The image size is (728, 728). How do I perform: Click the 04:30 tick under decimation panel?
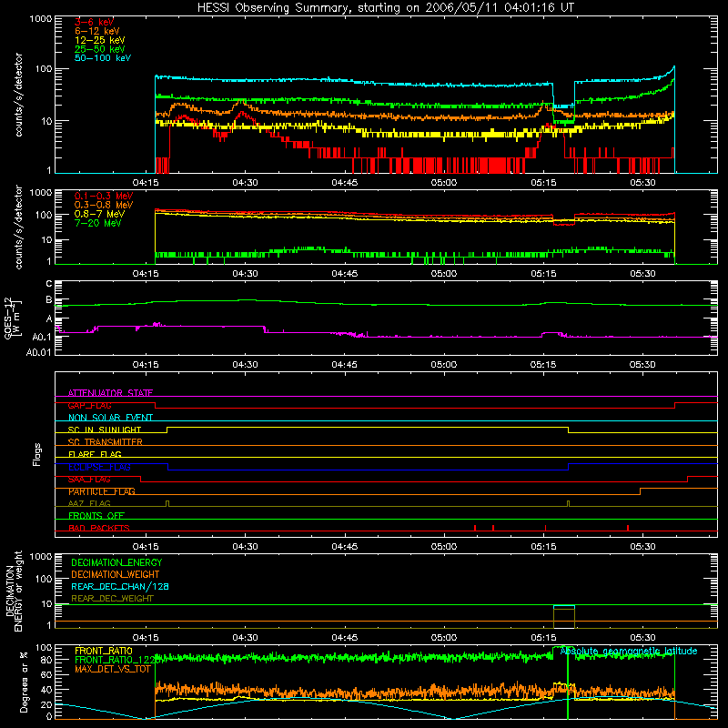coord(245,638)
